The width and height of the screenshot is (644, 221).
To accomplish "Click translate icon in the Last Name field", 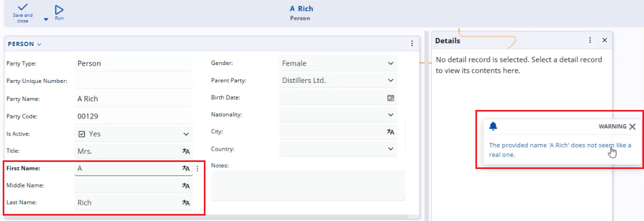I will [186, 203].
